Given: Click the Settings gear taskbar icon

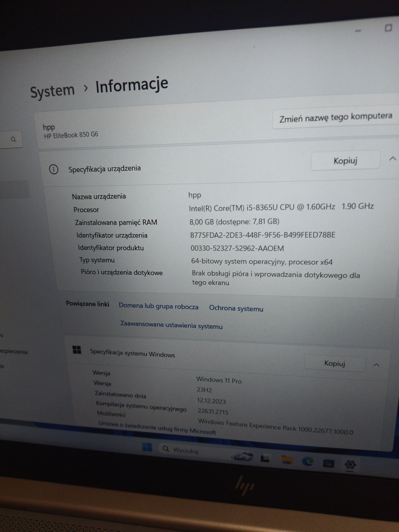Looking at the screenshot, I should pyautogui.click(x=350, y=465).
